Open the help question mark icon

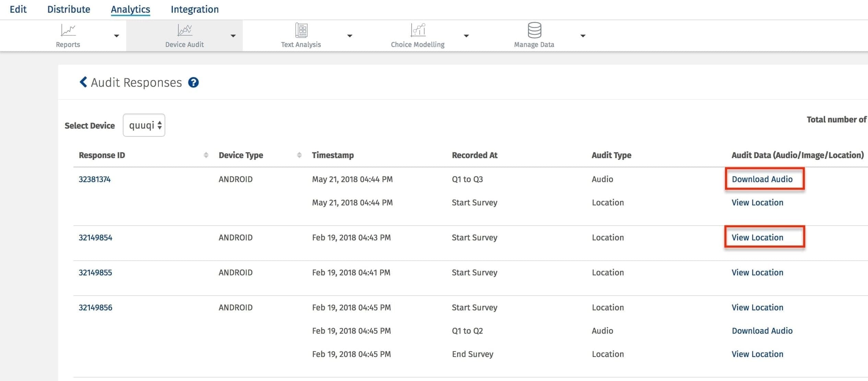193,83
